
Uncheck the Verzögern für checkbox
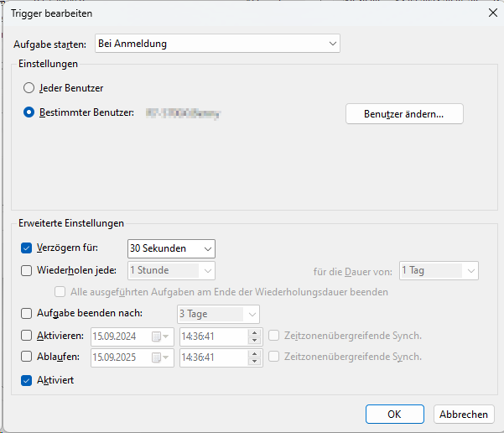coord(27,248)
